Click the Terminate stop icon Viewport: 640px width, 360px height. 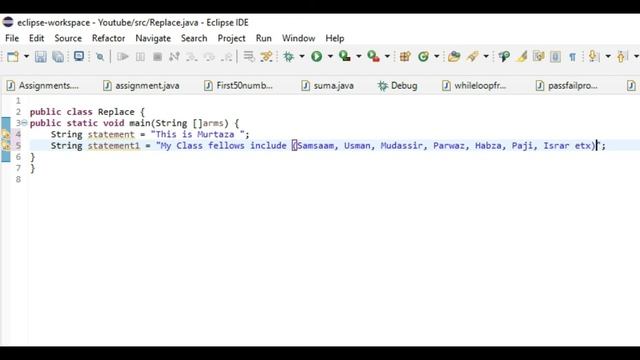157,56
